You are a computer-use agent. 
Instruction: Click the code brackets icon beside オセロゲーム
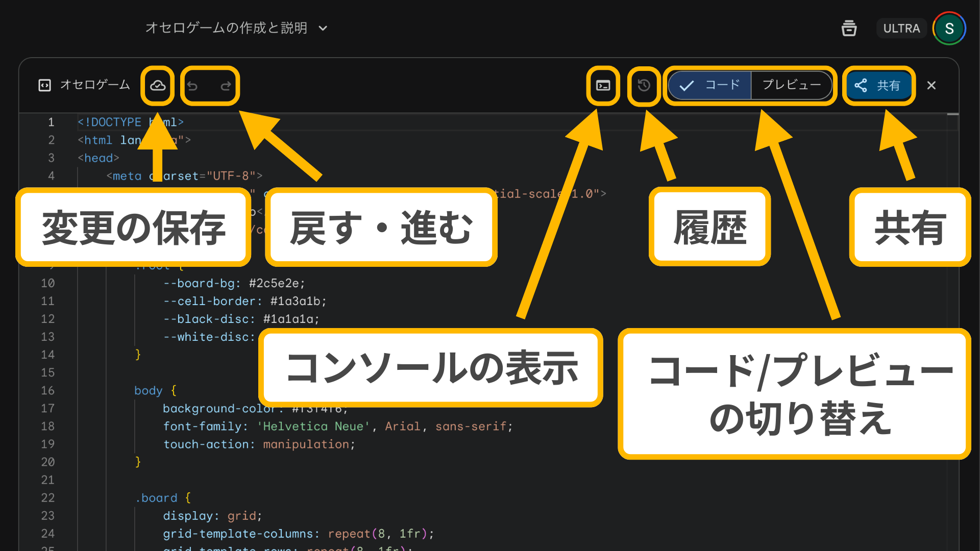pyautogui.click(x=44, y=85)
